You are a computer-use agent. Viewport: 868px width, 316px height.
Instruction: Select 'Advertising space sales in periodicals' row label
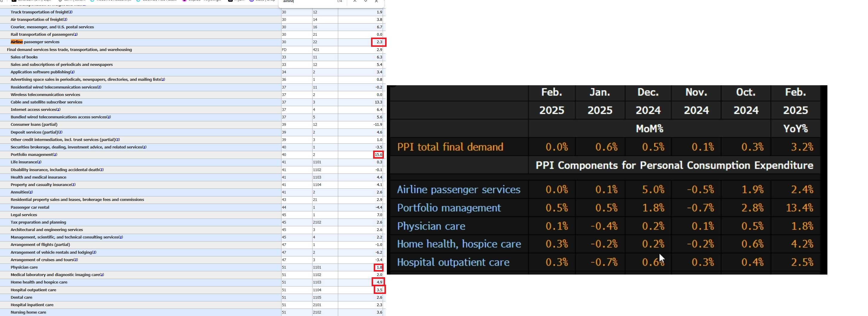pos(86,80)
